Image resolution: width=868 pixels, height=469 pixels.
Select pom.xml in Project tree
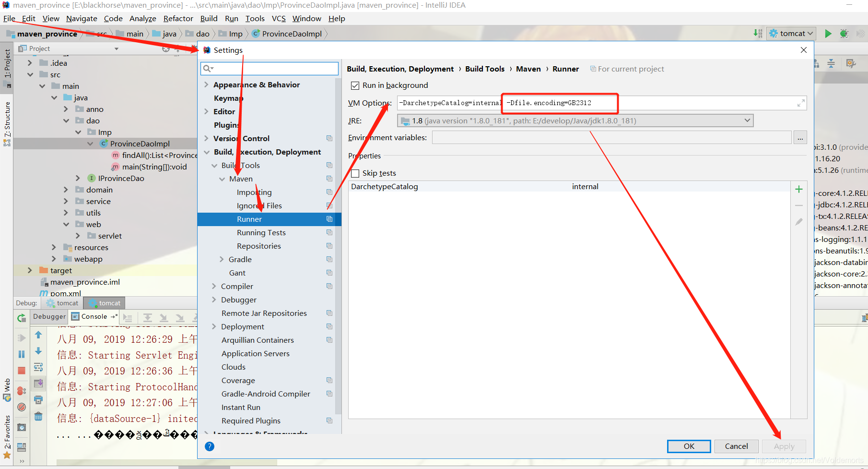tap(66, 293)
